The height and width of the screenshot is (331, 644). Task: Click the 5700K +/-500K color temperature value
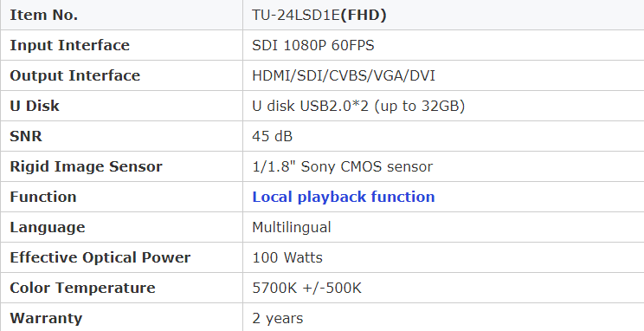pos(306,288)
